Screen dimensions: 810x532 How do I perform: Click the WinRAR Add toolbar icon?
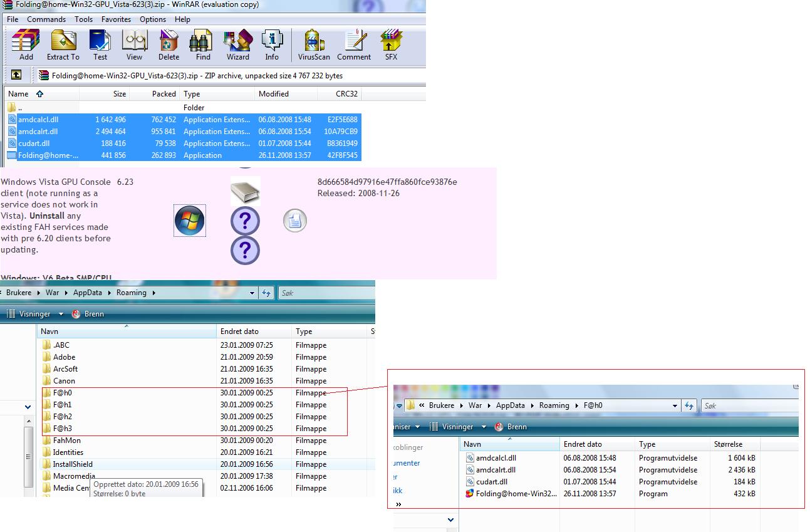pyautogui.click(x=26, y=44)
